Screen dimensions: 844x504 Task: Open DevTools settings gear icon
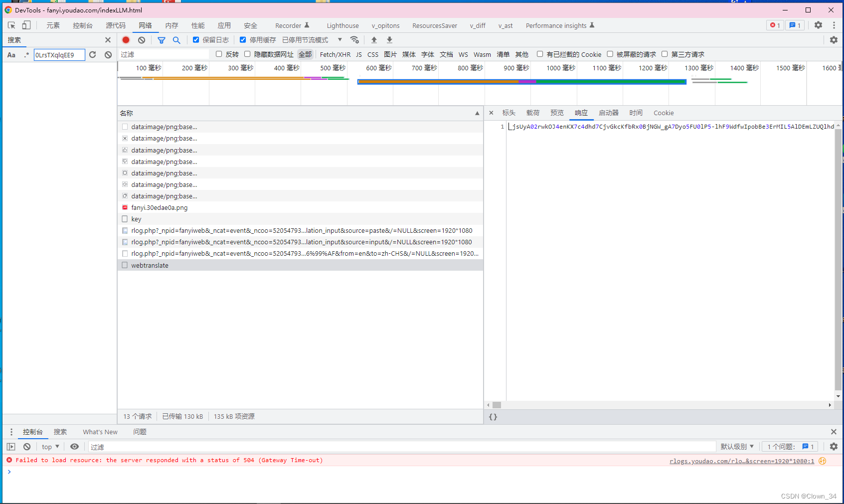(818, 25)
